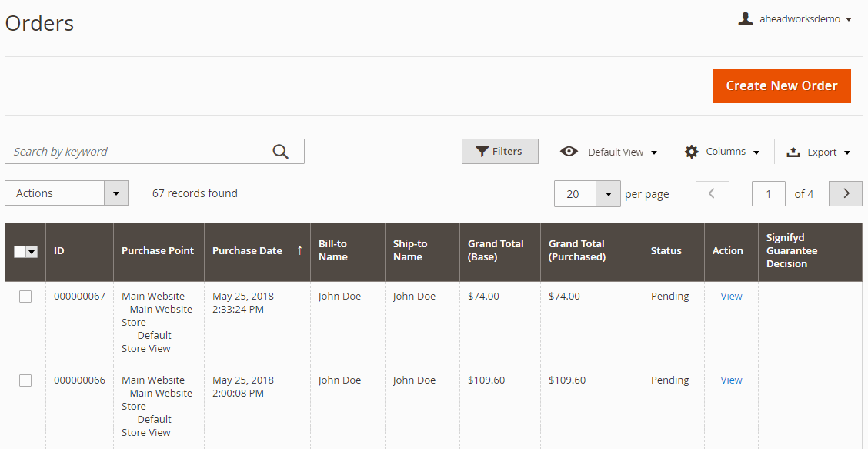Click Ship-to John Doe for order 000000066
Image resolution: width=868 pixels, height=449 pixels.
click(x=414, y=380)
